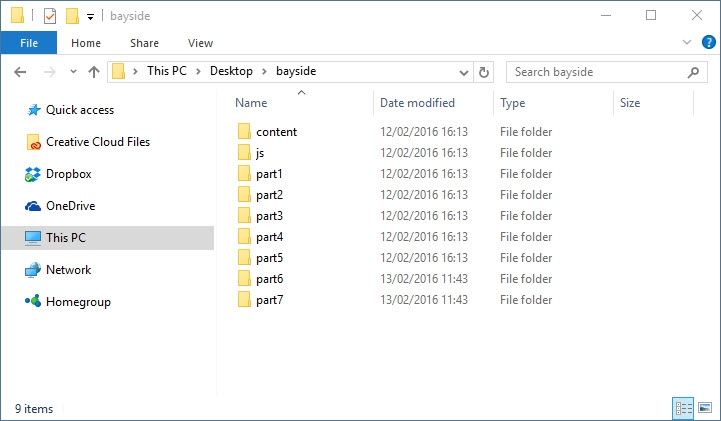Open the File menu
The height and width of the screenshot is (421, 721).
click(x=29, y=43)
